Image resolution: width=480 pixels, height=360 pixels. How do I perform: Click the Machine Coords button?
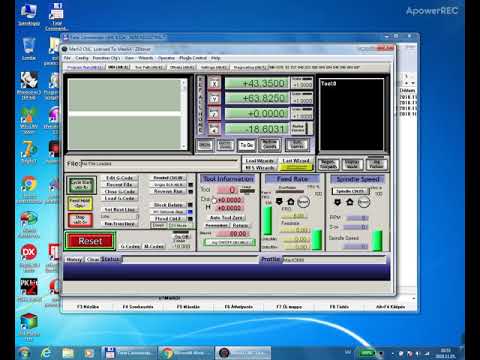(270, 145)
